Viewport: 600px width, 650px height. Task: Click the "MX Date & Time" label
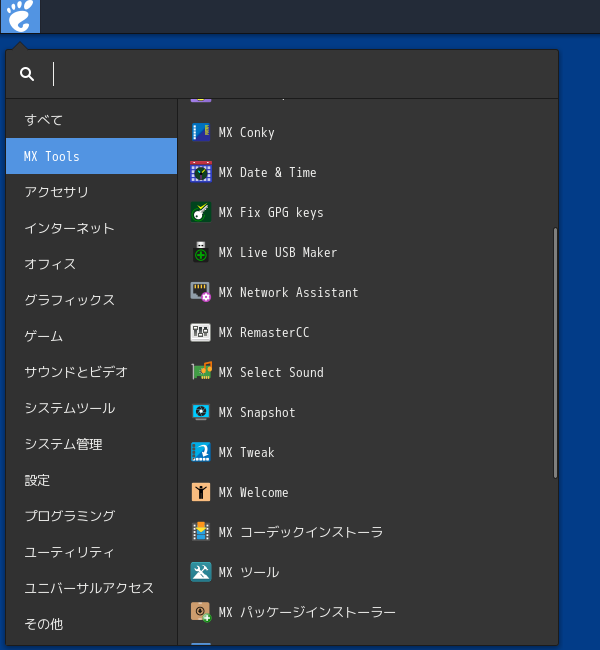[267, 172]
